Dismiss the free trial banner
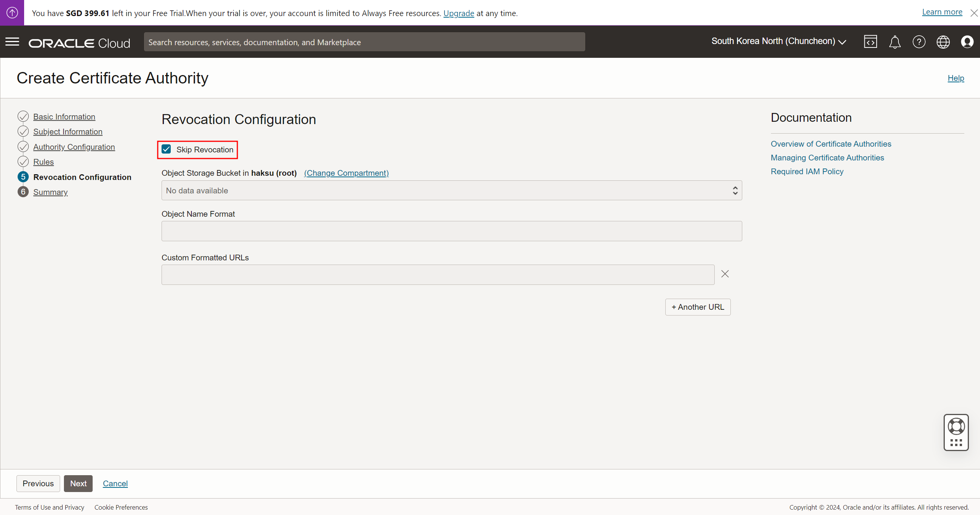 tap(974, 13)
